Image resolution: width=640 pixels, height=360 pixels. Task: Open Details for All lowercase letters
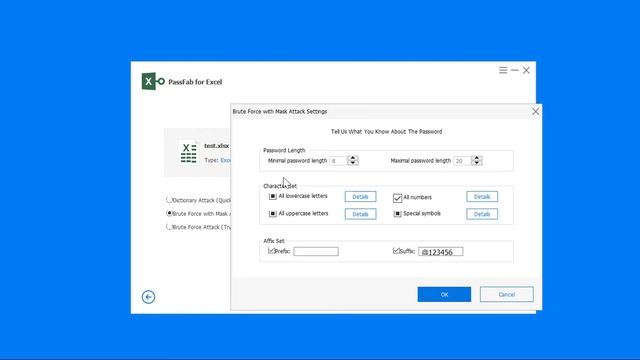360,197
